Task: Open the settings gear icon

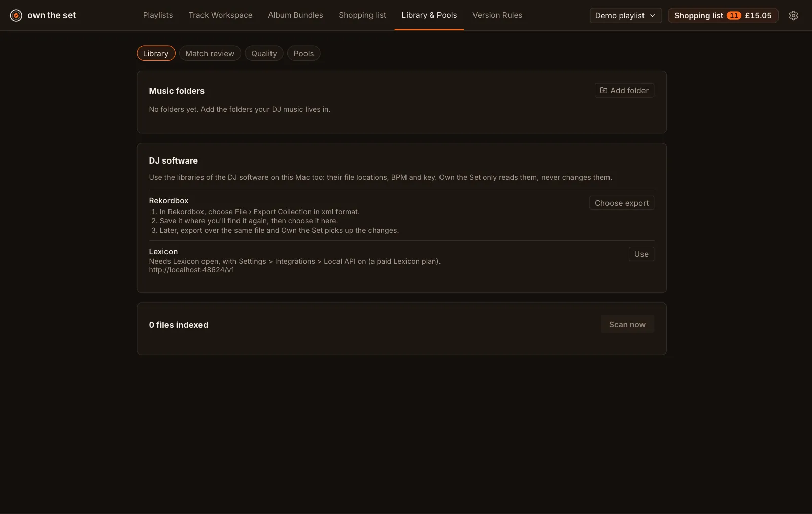Action: pos(793,16)
